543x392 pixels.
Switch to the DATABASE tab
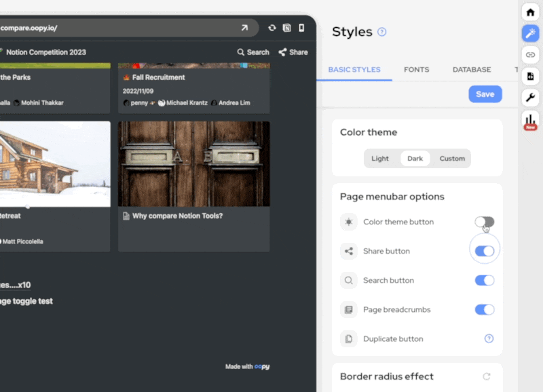472,70
